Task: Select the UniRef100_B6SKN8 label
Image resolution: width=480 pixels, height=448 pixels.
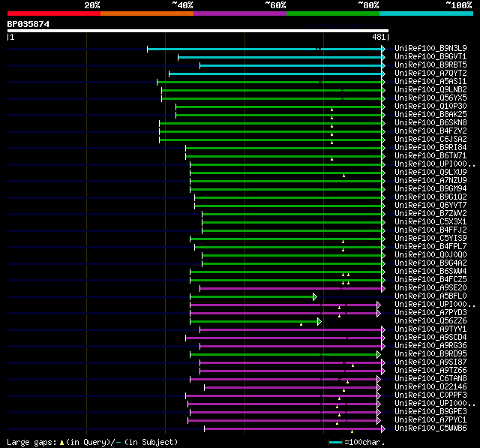Action: [430, 123]
